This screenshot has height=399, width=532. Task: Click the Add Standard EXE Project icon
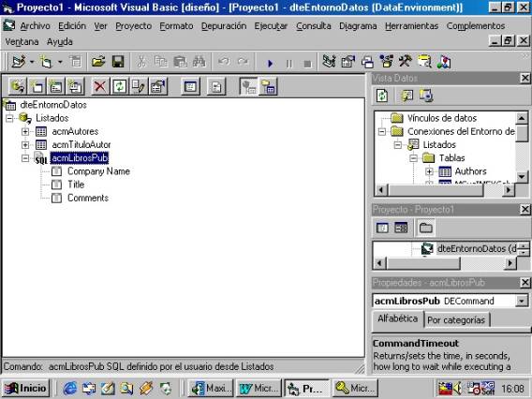tap(19, 62)
